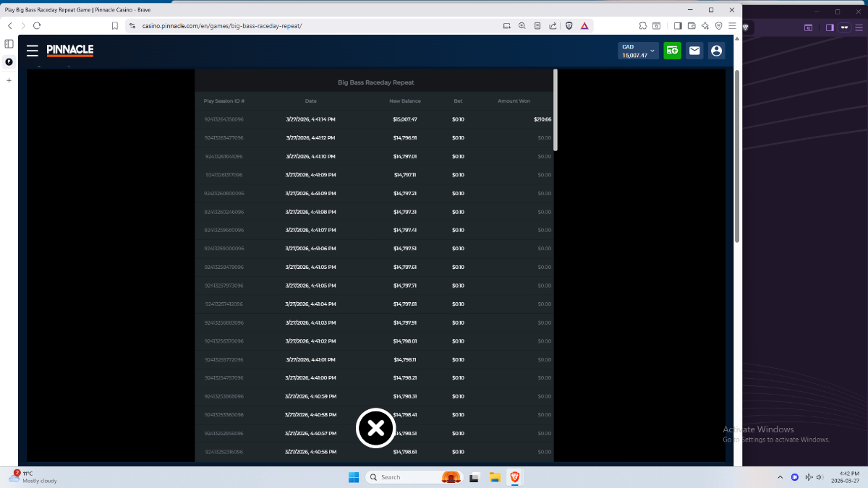Viewport: 868px width, 488px height.
Task: Show hidden system tray icons
Action: point(780,477)
